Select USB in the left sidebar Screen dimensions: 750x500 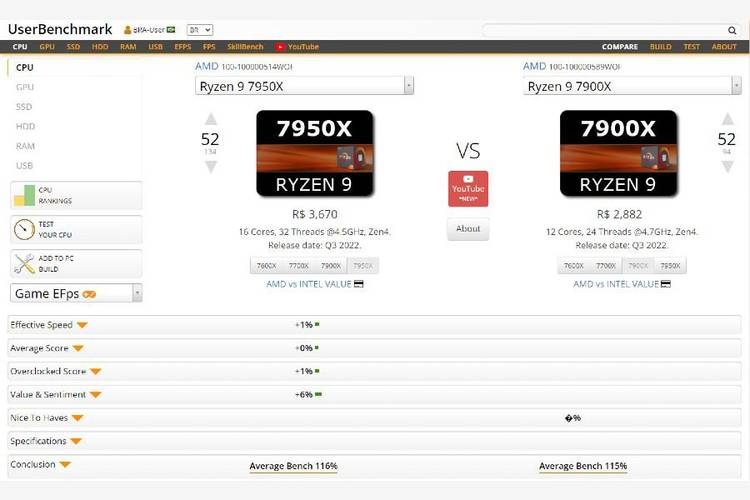coord(24,166)
